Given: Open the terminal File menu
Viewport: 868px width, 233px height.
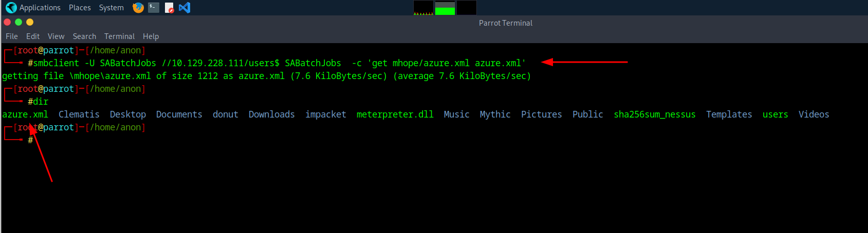Looking at the screenshot, I should click(12, 36).
